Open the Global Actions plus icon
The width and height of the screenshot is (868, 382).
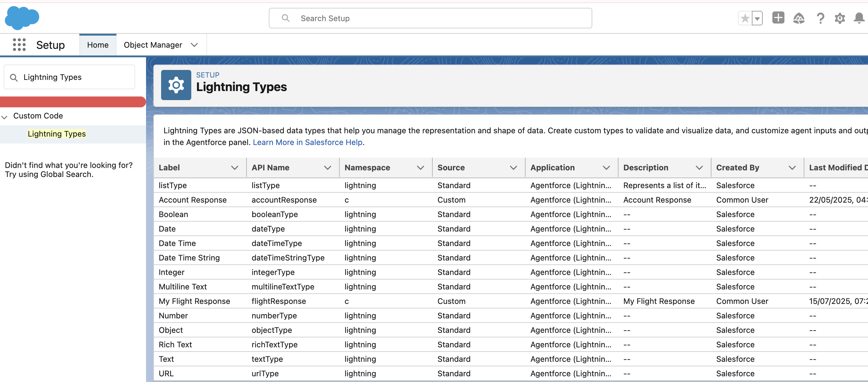[778, 18]
